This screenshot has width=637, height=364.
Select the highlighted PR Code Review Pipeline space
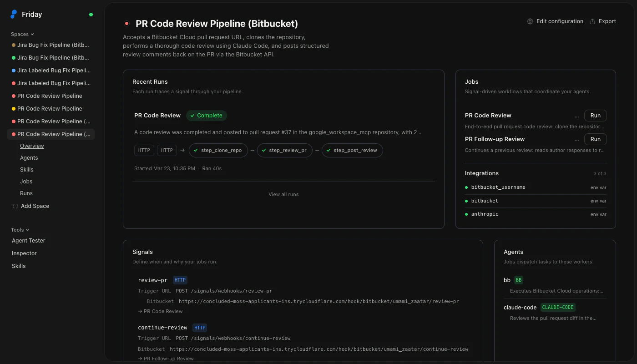(51, 134)
